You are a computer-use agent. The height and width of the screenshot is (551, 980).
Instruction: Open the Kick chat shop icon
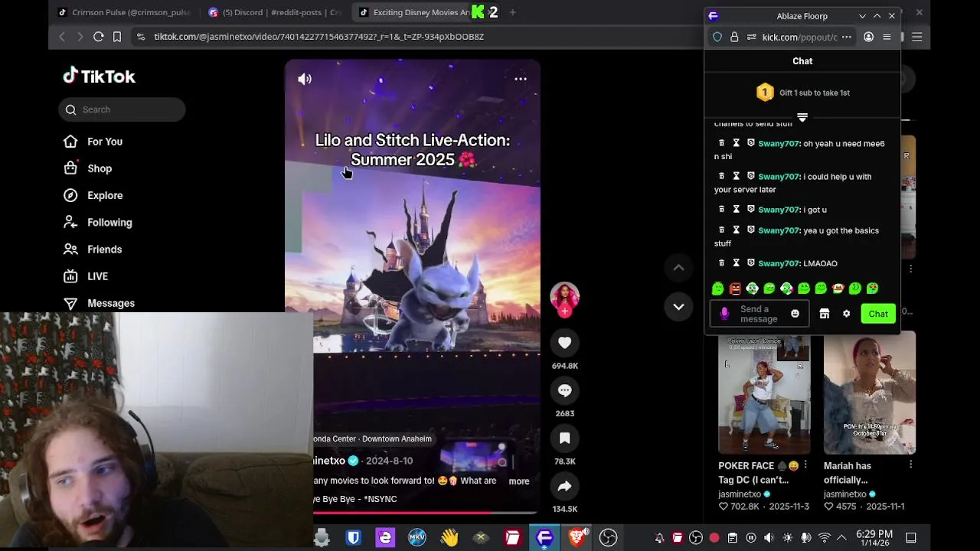coord(825,314)
